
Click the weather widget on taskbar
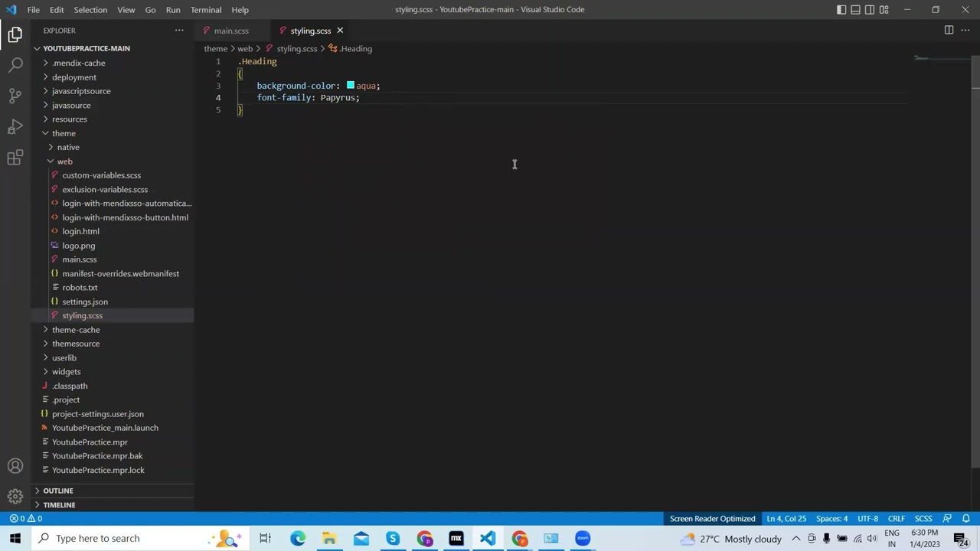pyautogui.click(x=731, y=538)
